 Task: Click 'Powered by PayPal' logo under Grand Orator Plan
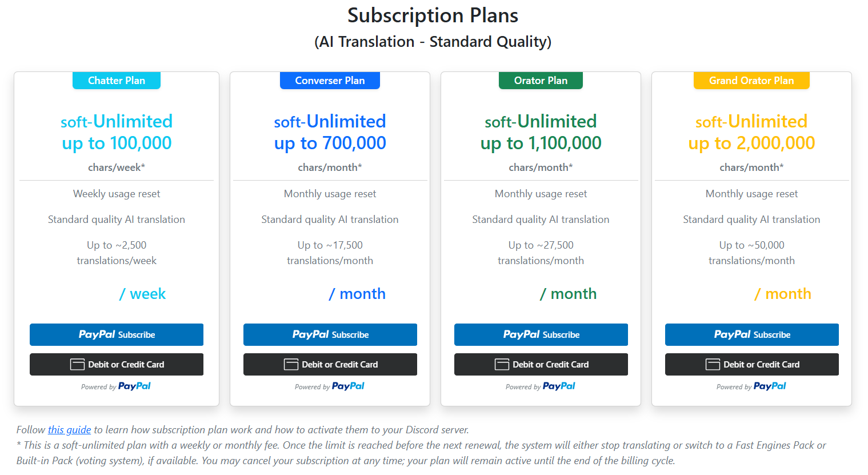770,386
